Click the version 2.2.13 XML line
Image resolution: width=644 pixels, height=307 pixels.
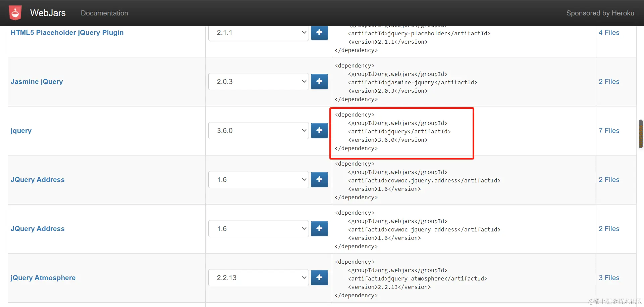click(x=389, y=287)
